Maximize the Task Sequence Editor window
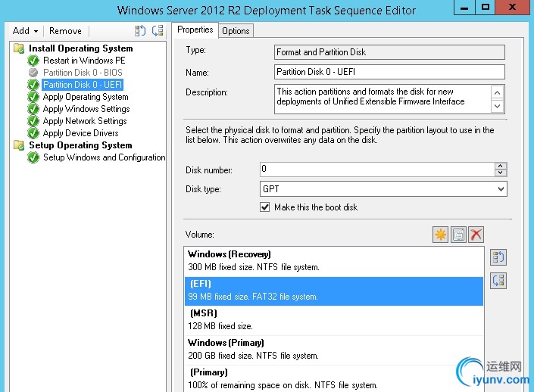 coord(485,7)
